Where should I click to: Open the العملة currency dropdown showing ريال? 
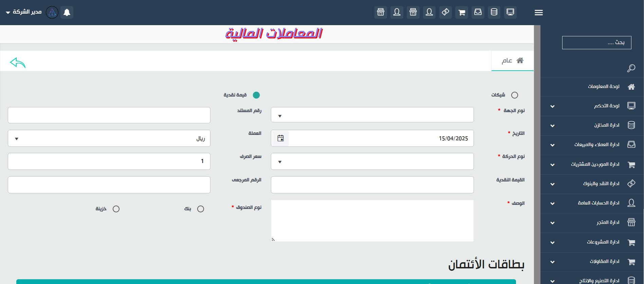109,138
